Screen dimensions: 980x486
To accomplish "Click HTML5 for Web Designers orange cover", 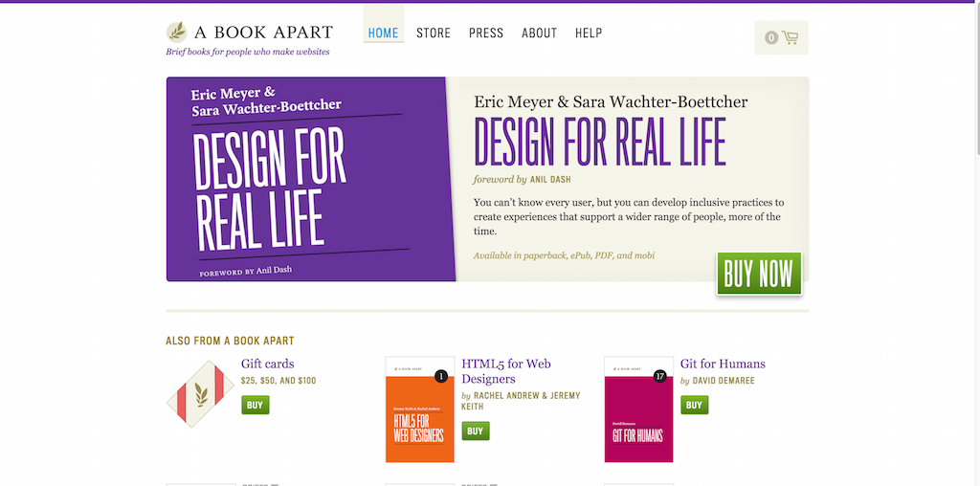I will (419, 409).
